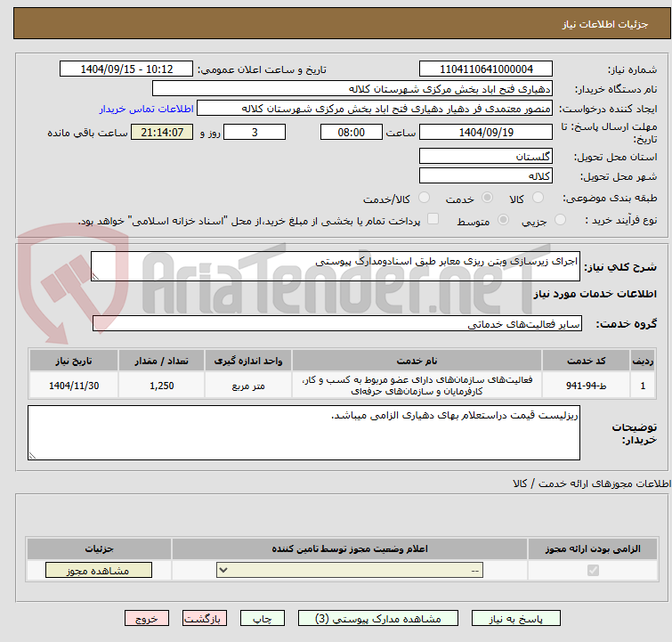The height and width of the screenshot is (642, 672).
Task: Click the service name cell in row 1
Action: 417,386
